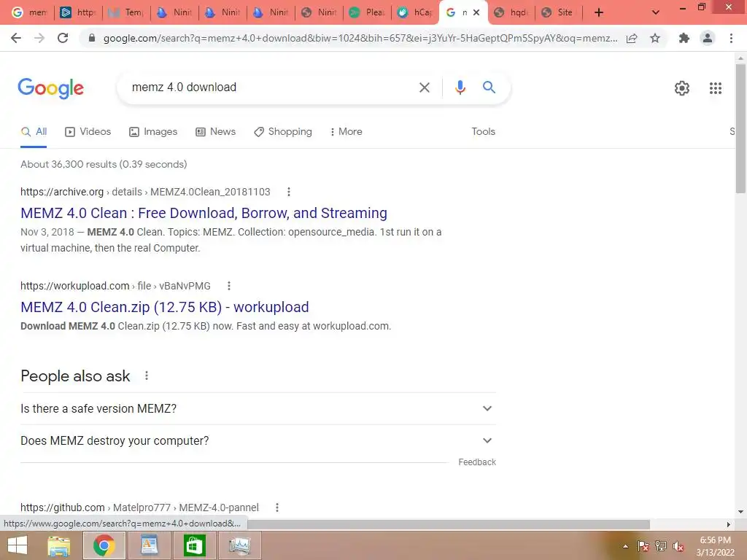Image resolution: width=747 pixels, height=560 pixels.
Task: Submit search with the magnifier icon
Action: (x=489, y=87)
